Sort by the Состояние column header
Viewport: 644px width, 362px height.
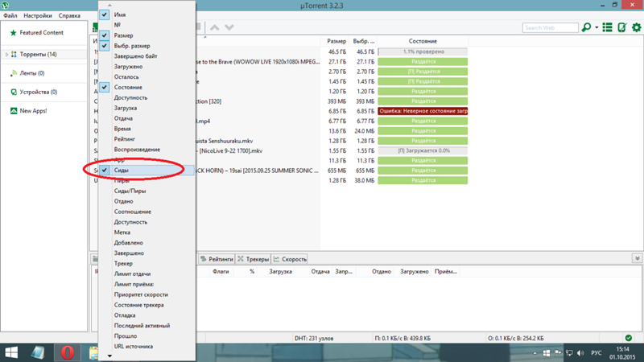[x=423, y=41]
